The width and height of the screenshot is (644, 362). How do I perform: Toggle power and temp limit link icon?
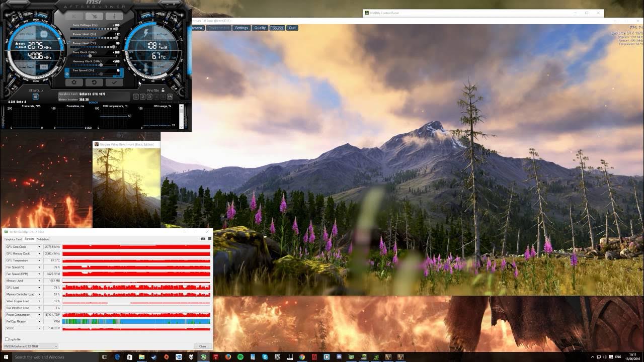coord(68,43)
